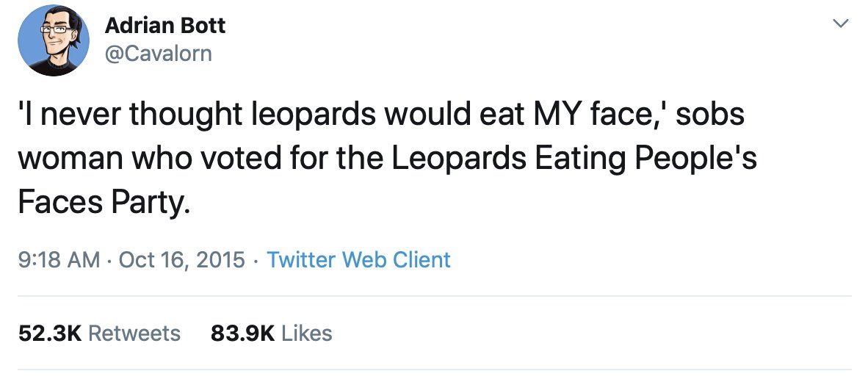This screenshot has height=382, width=868.
Task: Click the 52.3K retweet count number
Action: [x=49, y=333]
